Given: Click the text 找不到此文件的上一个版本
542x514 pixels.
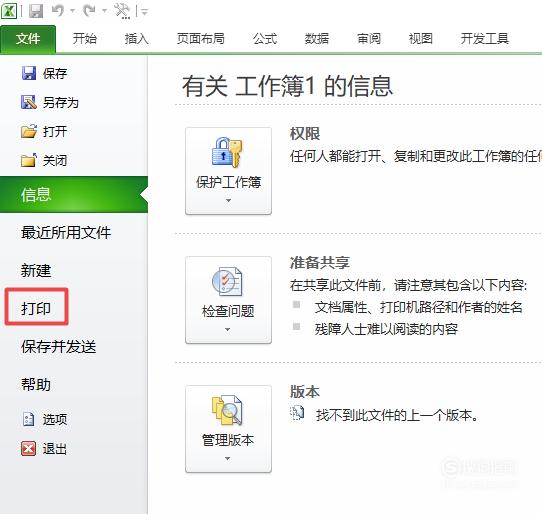Looking at the screenshot, I should (397, 415).
